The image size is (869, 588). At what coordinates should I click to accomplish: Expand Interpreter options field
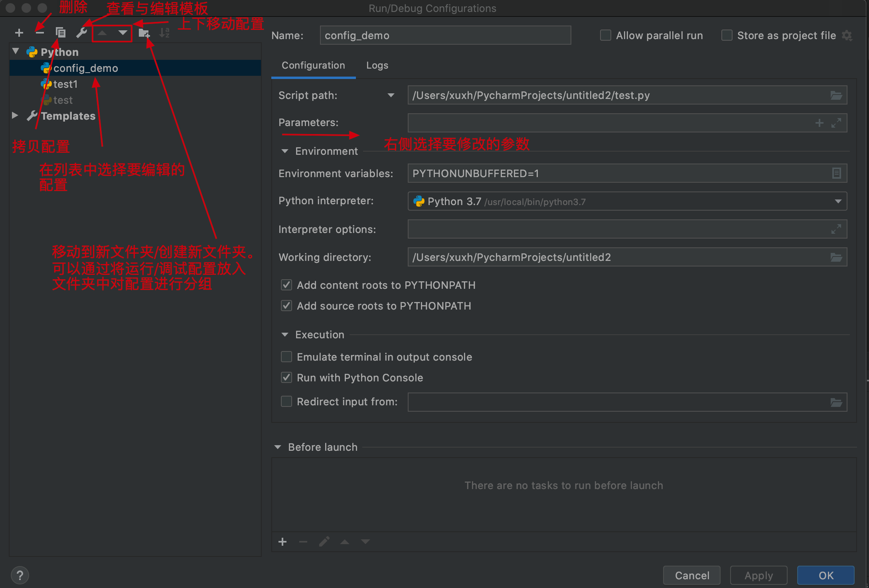point(836,229)
